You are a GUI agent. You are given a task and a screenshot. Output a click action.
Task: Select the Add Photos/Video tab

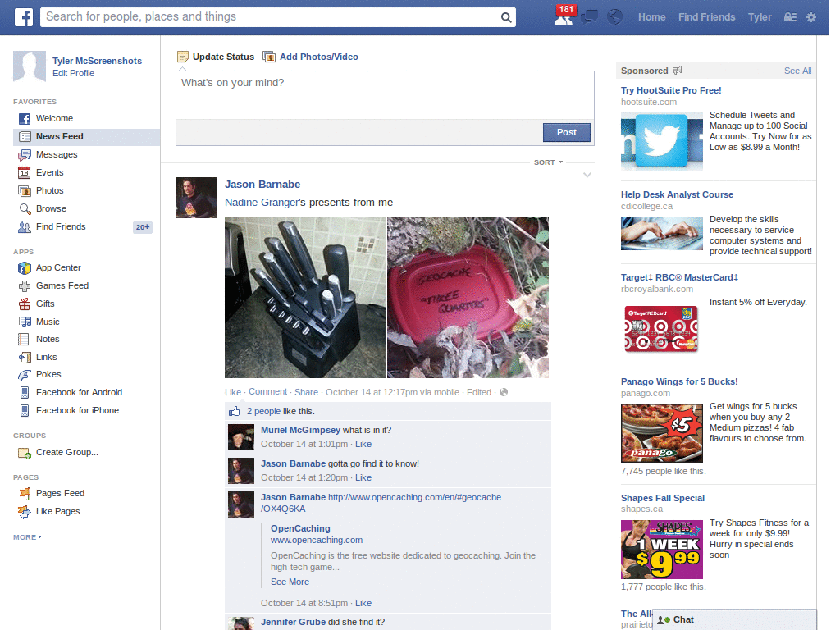click(311, 57)
